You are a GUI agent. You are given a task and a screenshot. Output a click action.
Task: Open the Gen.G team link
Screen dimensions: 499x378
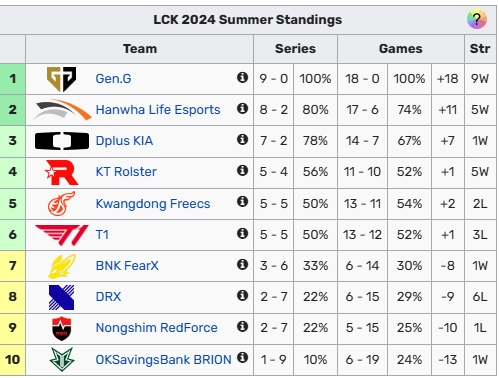coord(113,79)
